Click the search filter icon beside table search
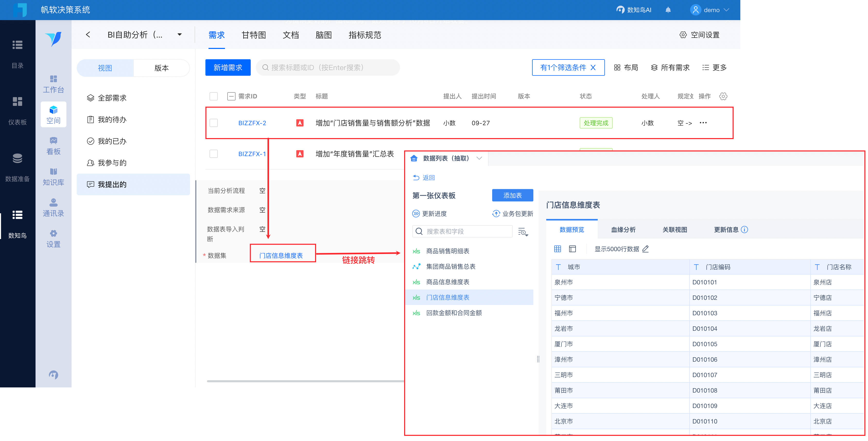This screenshot has height=441, width=868. coord(523,232)
